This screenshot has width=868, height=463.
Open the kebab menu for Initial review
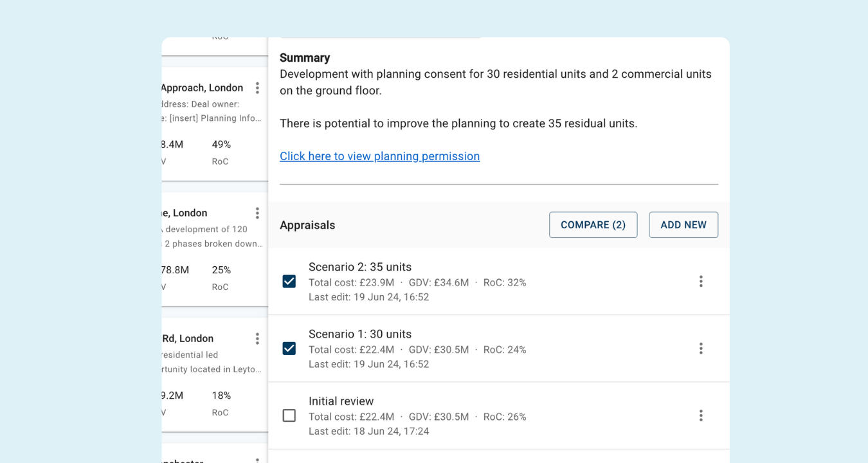(x=701, y=415)
